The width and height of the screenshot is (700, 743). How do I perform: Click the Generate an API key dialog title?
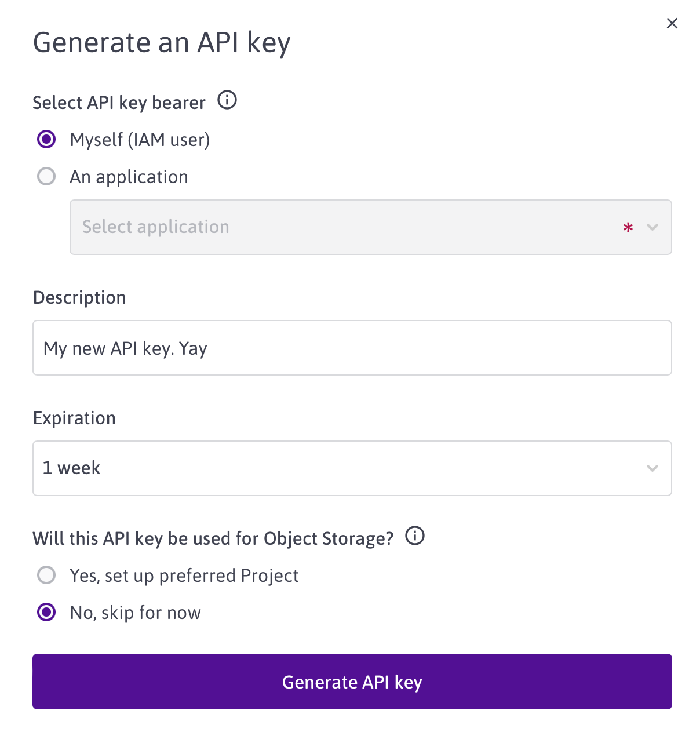[x=162, y=42]
